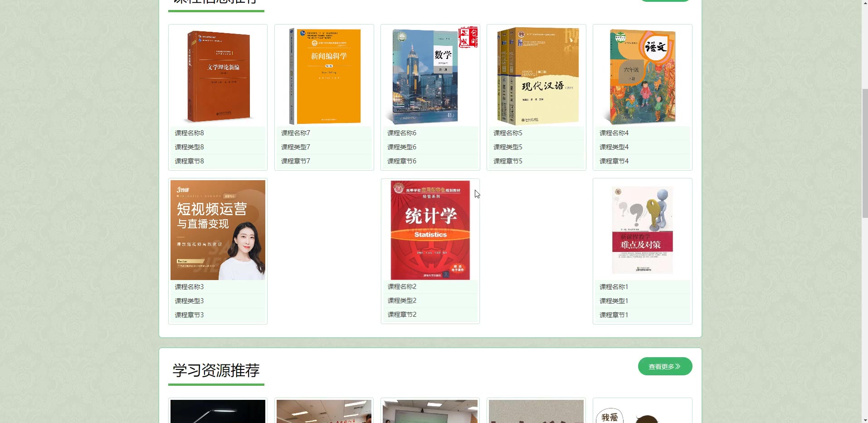This screenshot has width=868, height=423.
Task: Click the text 课程章节5
Action: (508, 161)
